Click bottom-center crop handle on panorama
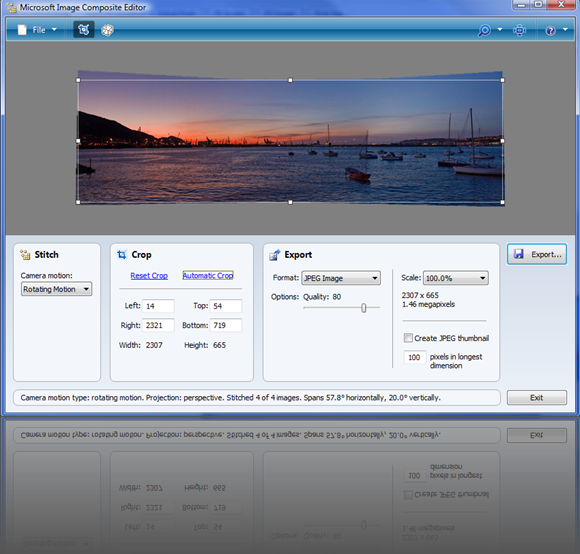This screenshot has width=580, height=554. (290, 202)
